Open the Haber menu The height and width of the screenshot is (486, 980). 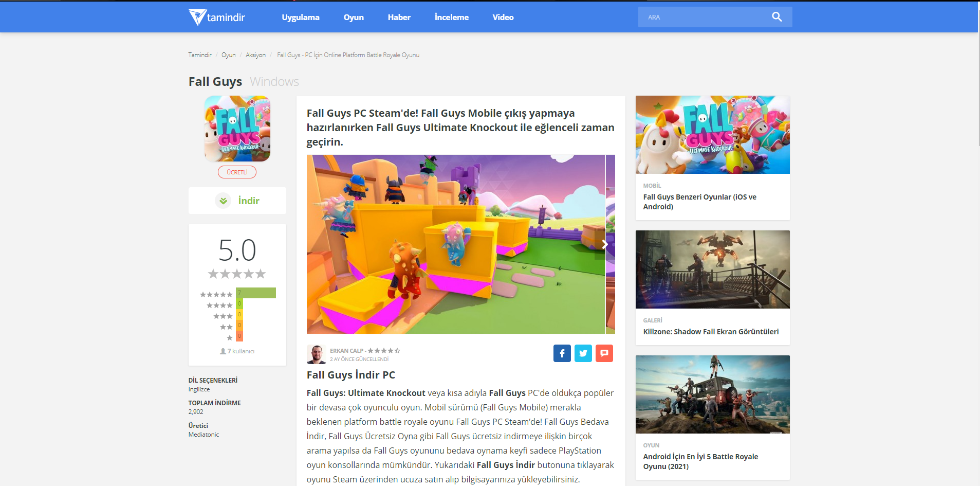click(x=399, y=17)
